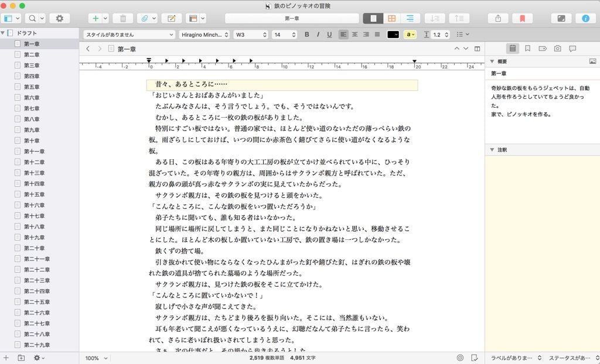The image size is (600, 364).
Task: Select 第二章 in the binder
Action: pos(39,54)
